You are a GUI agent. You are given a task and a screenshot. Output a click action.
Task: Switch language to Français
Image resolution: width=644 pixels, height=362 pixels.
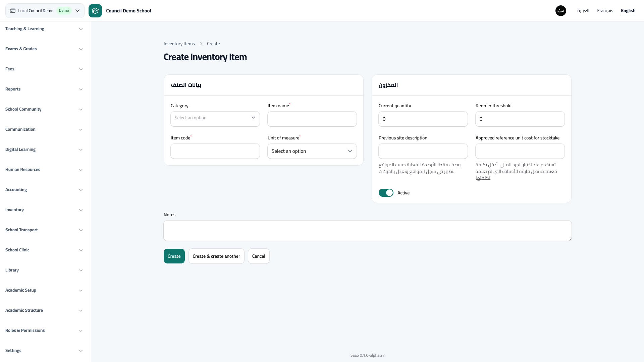605,11
